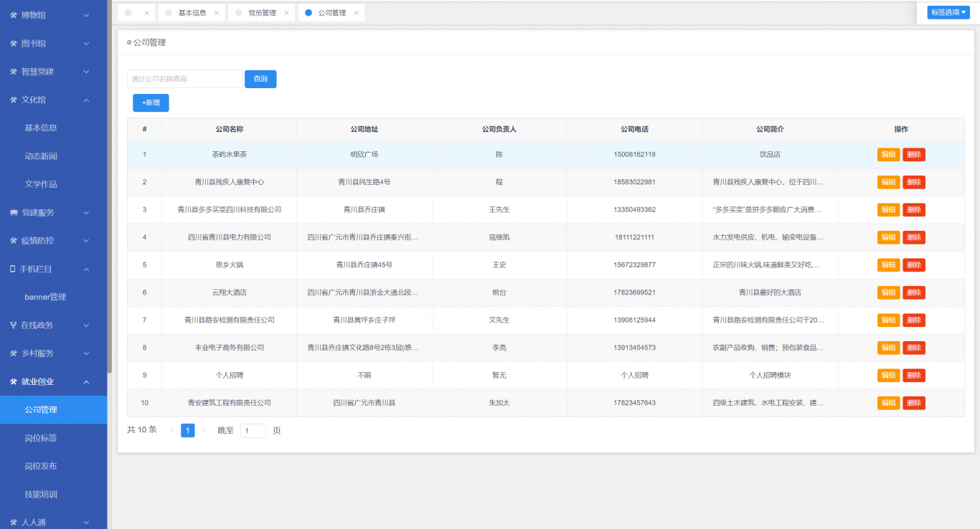Click the page jump input box

pyautogui.click(x=253, y=431)
